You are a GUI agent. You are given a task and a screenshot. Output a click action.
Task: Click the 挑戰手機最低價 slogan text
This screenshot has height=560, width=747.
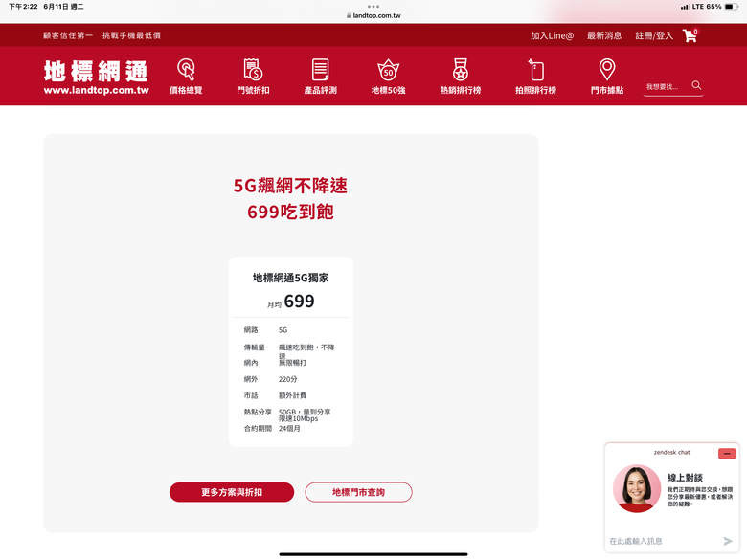tap(131, 35)
